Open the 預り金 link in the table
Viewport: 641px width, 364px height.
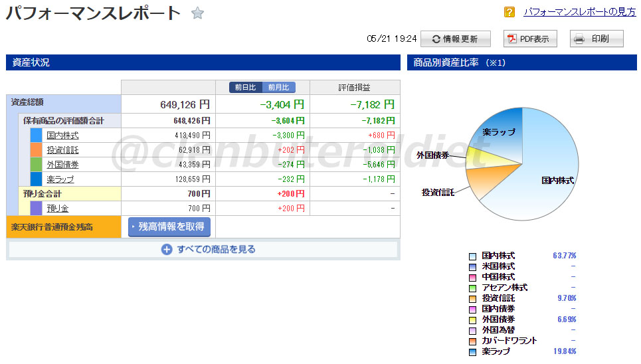tap(58, 208)
